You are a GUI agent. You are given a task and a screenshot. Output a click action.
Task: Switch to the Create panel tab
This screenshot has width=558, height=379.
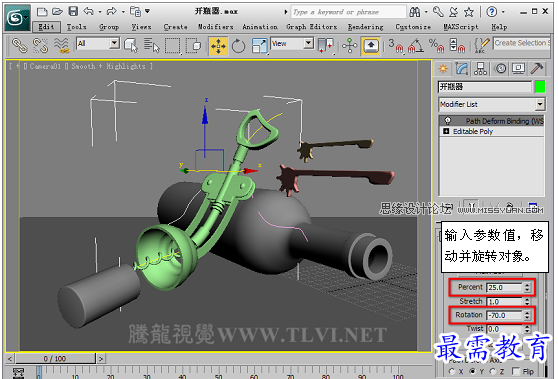coord(443,68)
